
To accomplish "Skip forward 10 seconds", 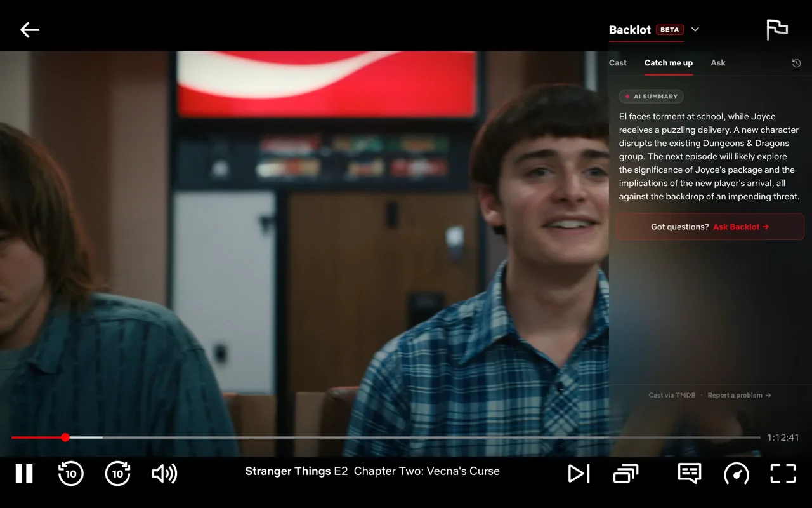I will tap(117, 474).
